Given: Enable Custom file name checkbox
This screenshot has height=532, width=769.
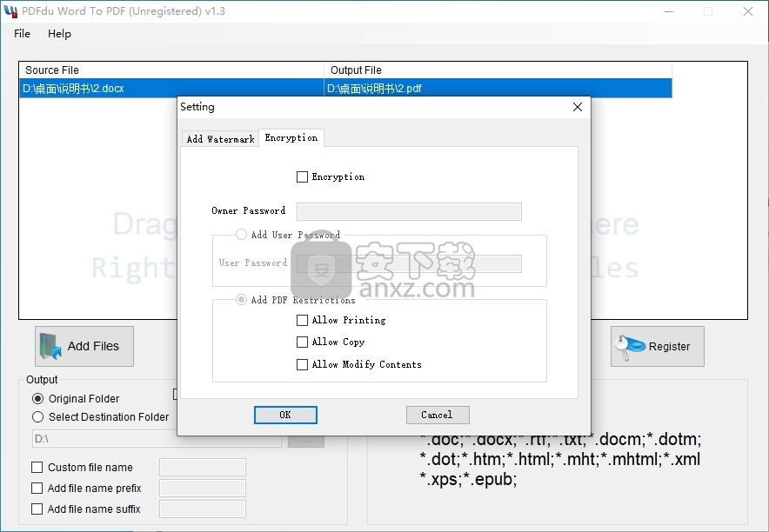Looking at the screenshot, I should point(37,468).
